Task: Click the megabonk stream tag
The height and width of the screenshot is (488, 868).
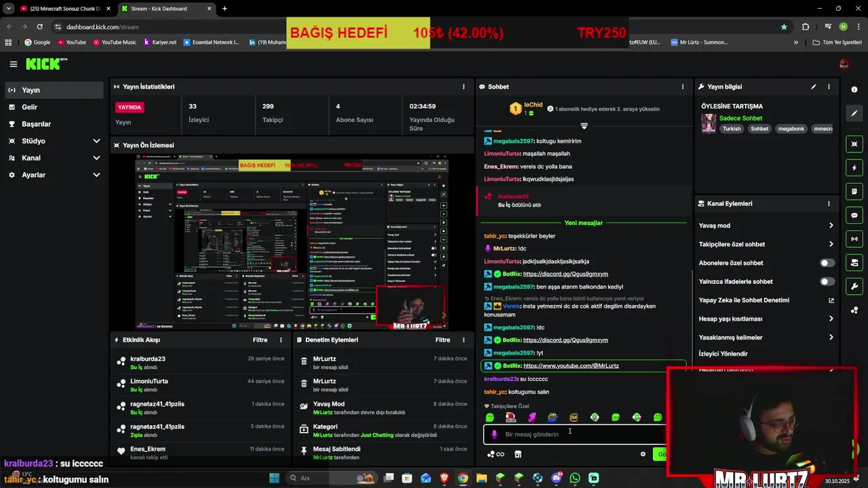Action: [791, 129]
